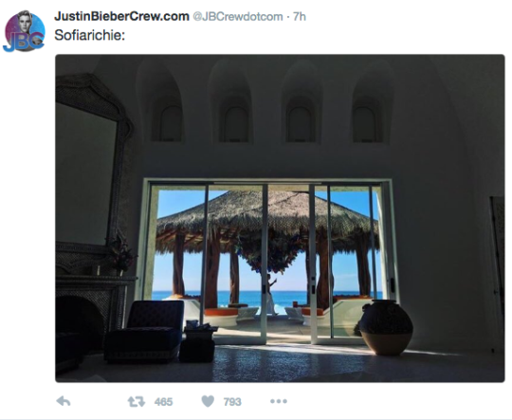This screenshot has height=420, width=512.
Task: Click the large clay vase in the photo
Action: 386,328
